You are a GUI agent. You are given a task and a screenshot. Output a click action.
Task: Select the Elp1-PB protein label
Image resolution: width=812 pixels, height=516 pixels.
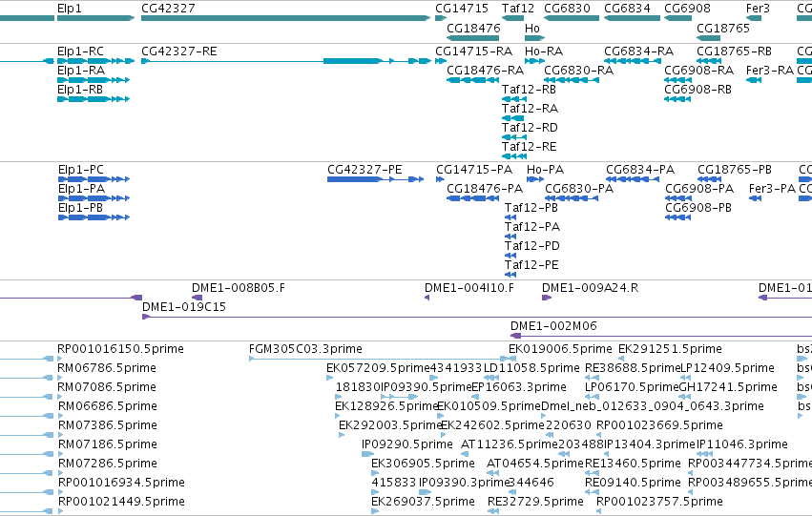80,208
